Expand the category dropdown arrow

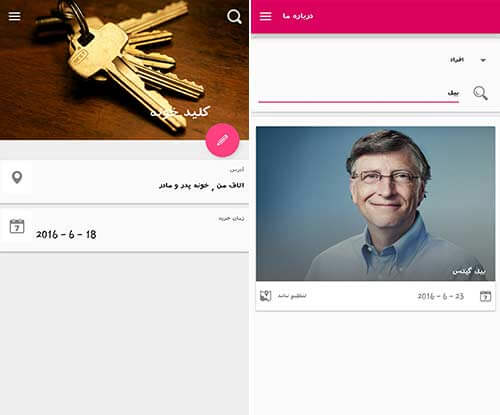point(483,60)
